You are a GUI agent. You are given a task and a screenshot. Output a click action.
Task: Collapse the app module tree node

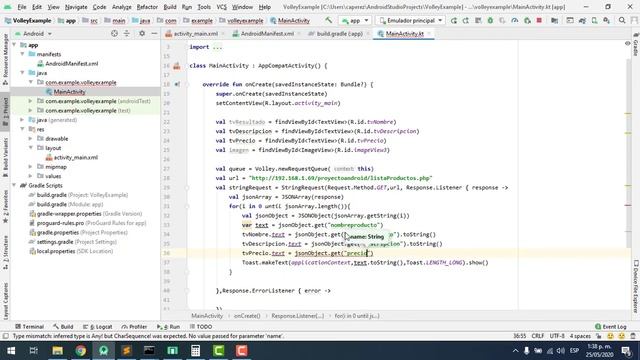click(x=15, y=45)
